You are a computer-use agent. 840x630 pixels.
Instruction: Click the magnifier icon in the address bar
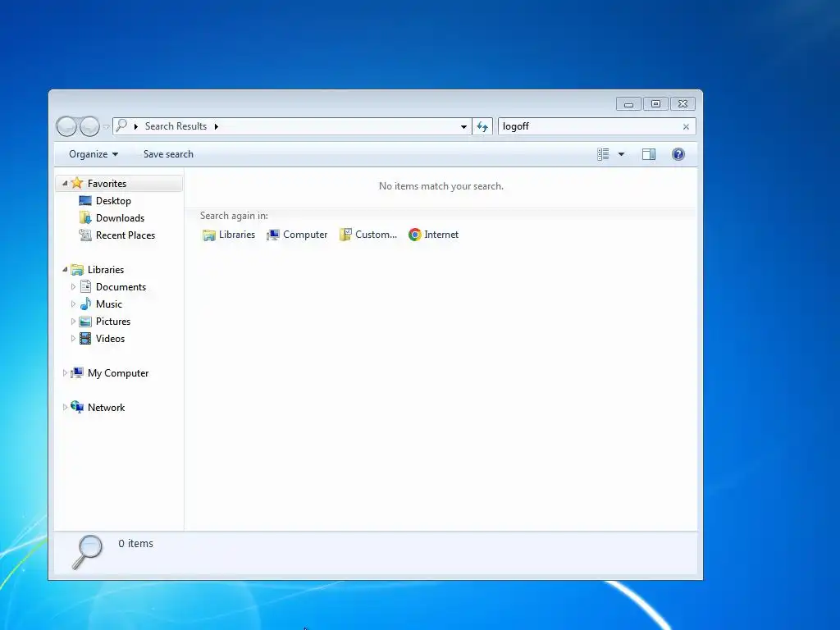coord(121,126)
